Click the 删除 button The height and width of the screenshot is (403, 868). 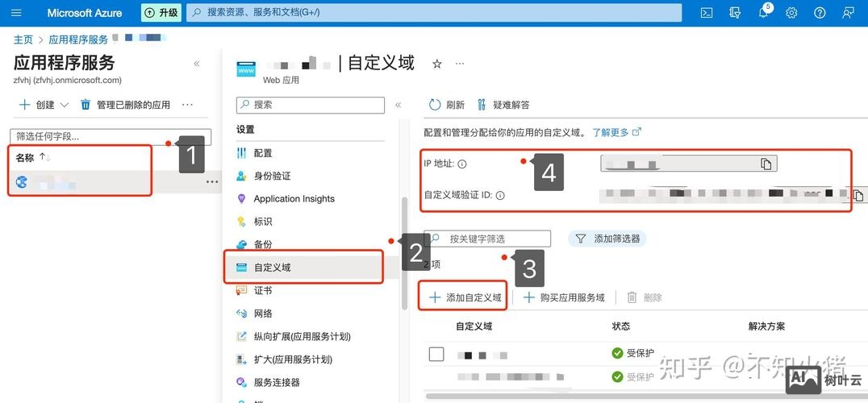tap(645, 297)
